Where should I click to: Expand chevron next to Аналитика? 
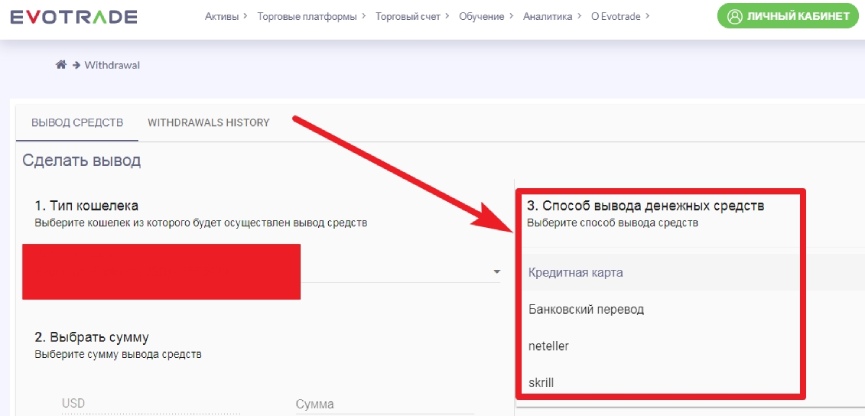click(x=579, y=17)
